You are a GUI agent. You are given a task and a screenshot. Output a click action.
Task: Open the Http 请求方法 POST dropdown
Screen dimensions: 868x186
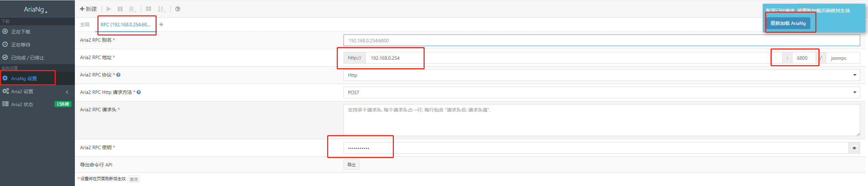pos(601,92)
